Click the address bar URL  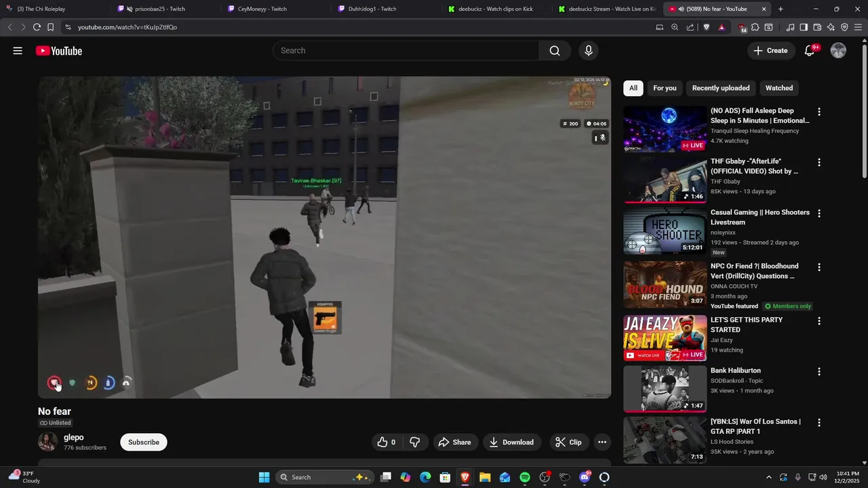coord(127,27)
